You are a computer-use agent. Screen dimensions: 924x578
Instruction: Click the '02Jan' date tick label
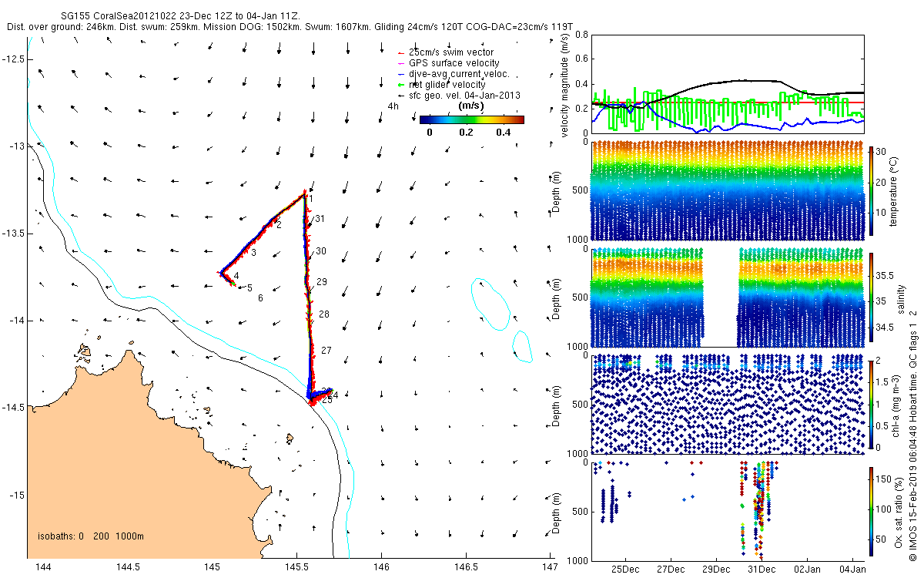[807, 569]
